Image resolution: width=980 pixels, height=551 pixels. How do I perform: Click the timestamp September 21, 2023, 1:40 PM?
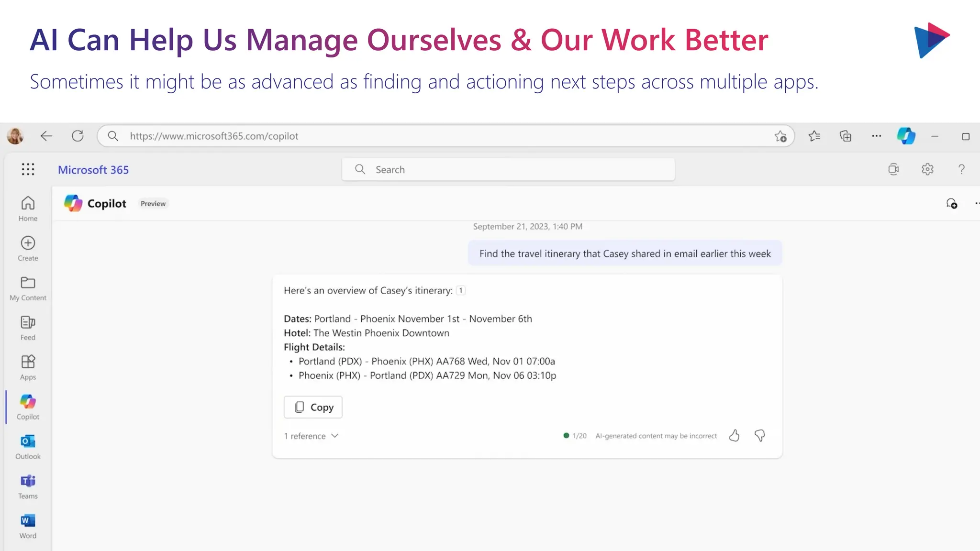(528, 226)
